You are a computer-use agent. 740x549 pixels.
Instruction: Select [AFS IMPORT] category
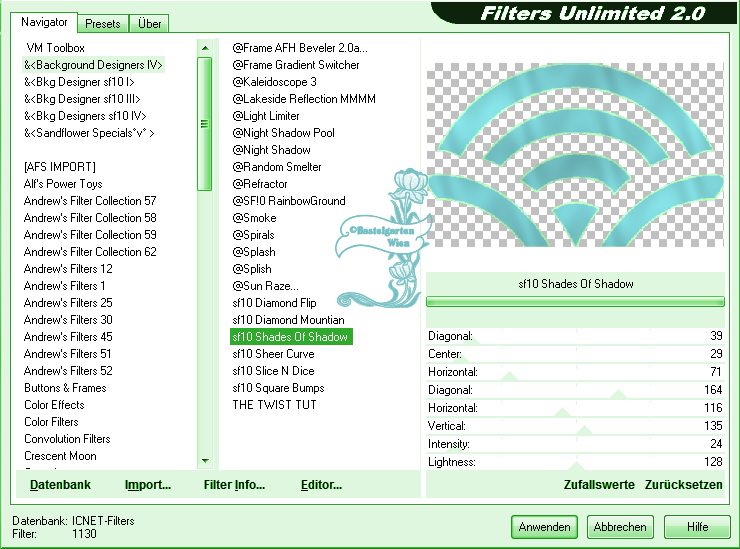(x=60, y=167)
